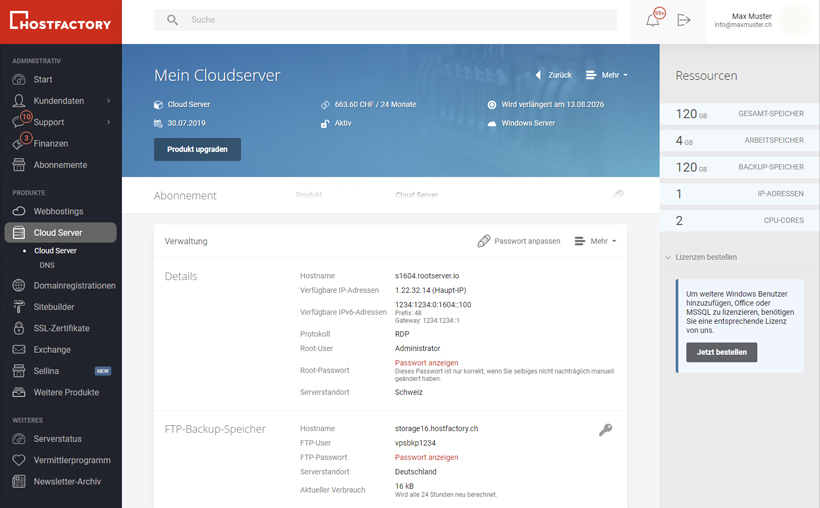Click Passwort anpassen in Verwaltung

(518, 241)
